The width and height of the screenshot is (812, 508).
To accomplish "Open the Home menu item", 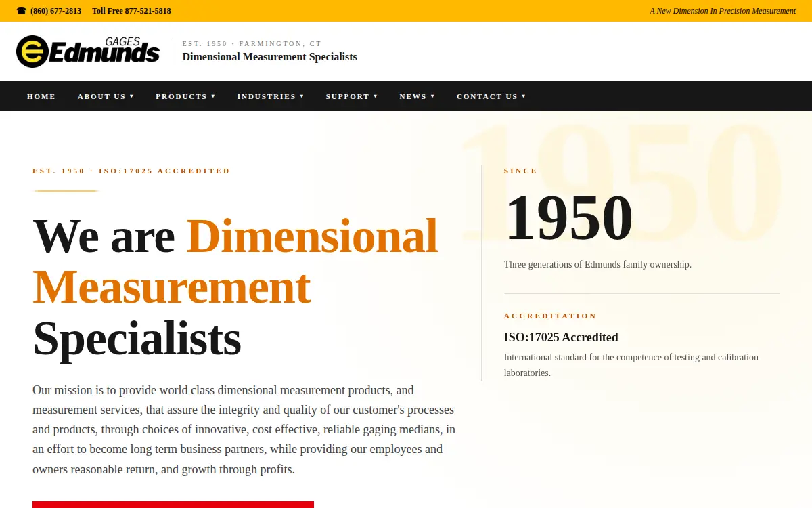I will (41, 96).
